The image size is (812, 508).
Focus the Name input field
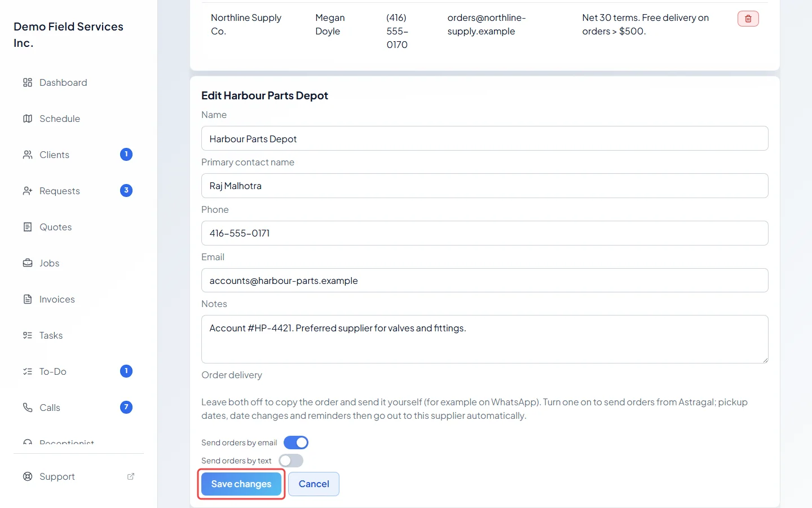click(x=485, y=138)
